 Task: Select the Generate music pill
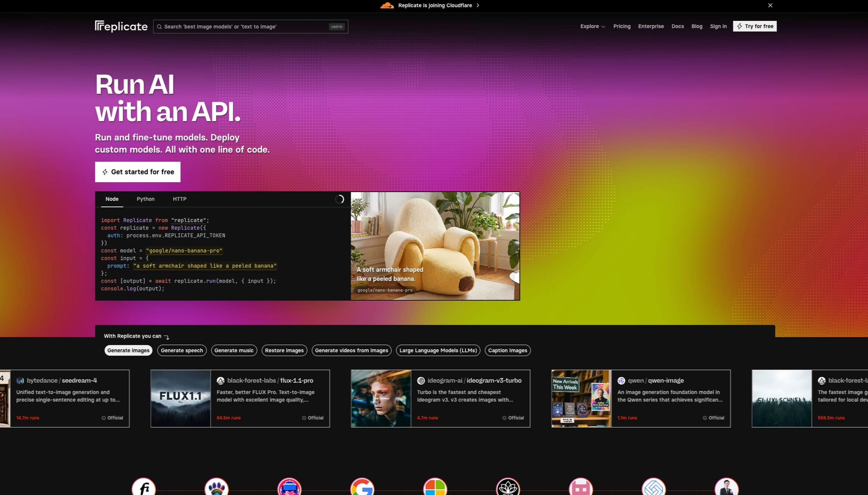pyautogui.click(x=234, y=350)
